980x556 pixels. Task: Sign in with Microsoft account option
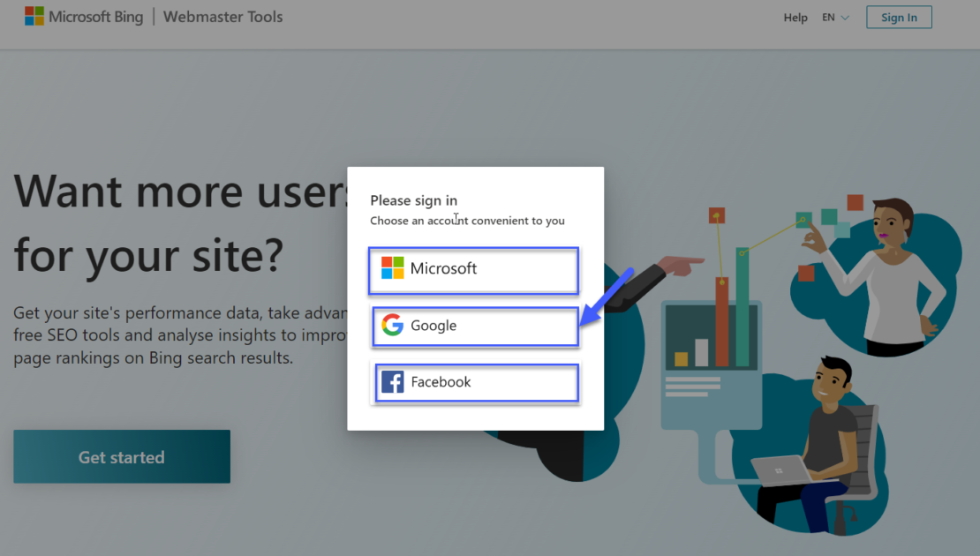coord(474,269)
